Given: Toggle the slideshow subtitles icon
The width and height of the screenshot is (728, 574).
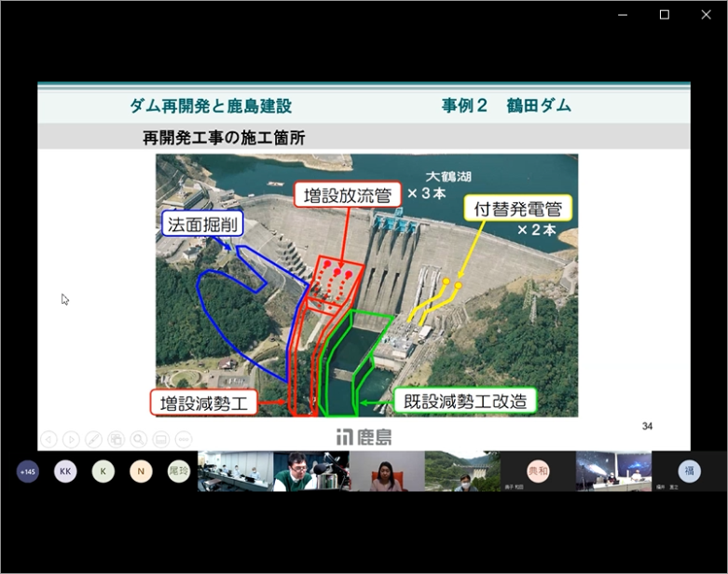Looking at the screenshot, I should click(160, 438).
